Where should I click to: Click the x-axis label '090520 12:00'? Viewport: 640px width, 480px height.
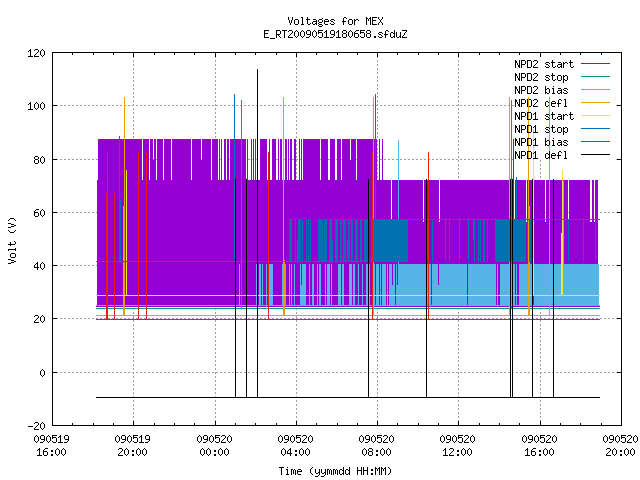458,446
